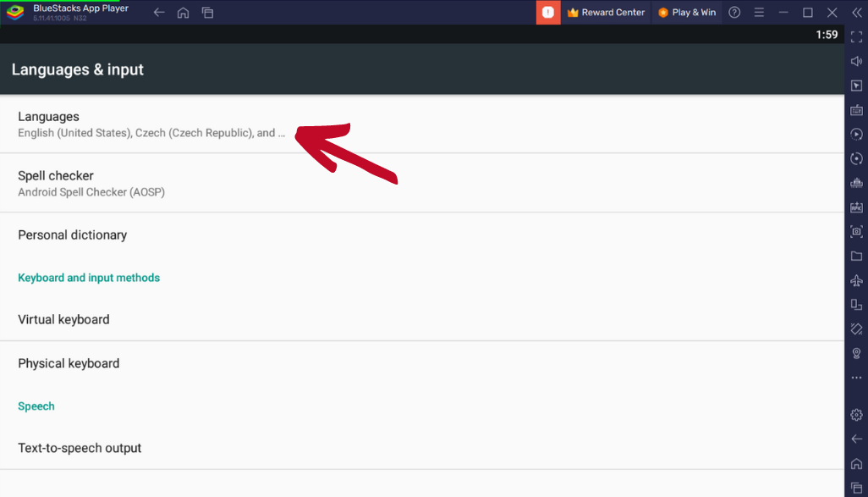Click the sync operations circular icon

856,159
